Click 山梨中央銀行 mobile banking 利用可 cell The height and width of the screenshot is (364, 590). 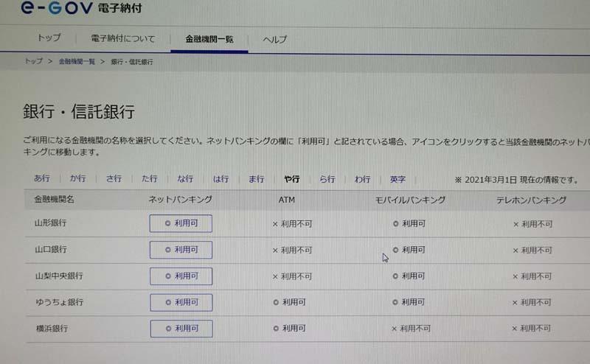(409, 276)
